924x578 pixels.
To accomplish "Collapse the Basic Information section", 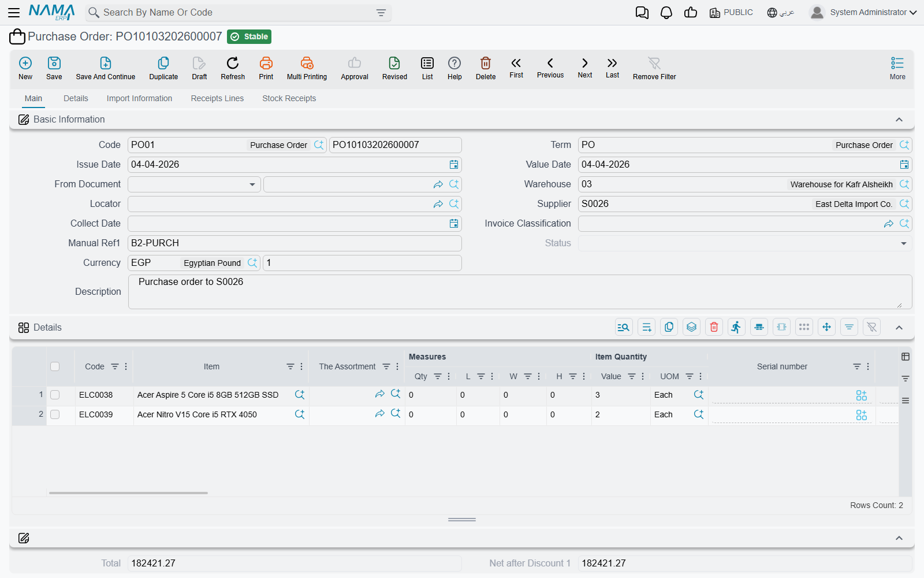I will (x=899, y=120).
